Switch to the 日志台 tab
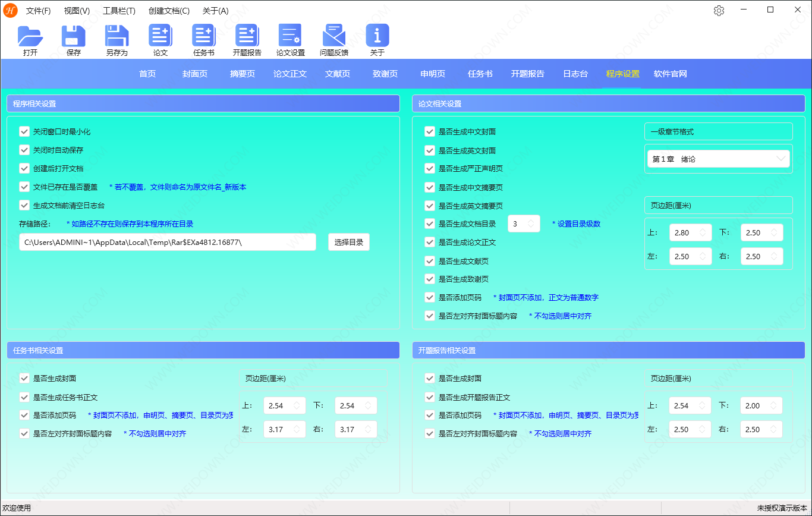812x516 pixels. coord(575,74)
